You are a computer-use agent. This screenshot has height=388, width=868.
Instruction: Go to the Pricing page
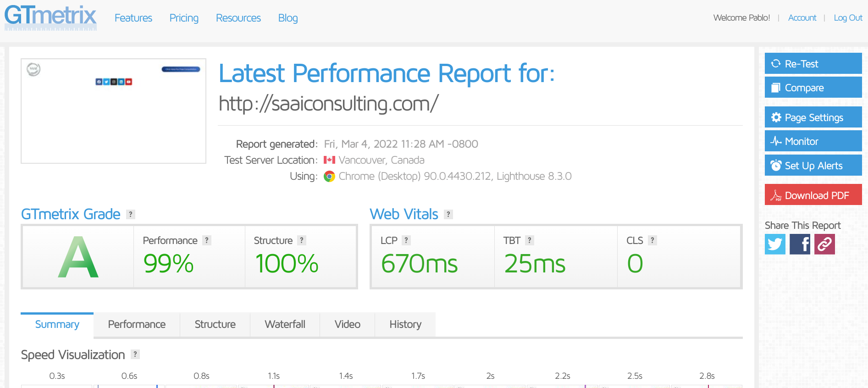(184, 18)
